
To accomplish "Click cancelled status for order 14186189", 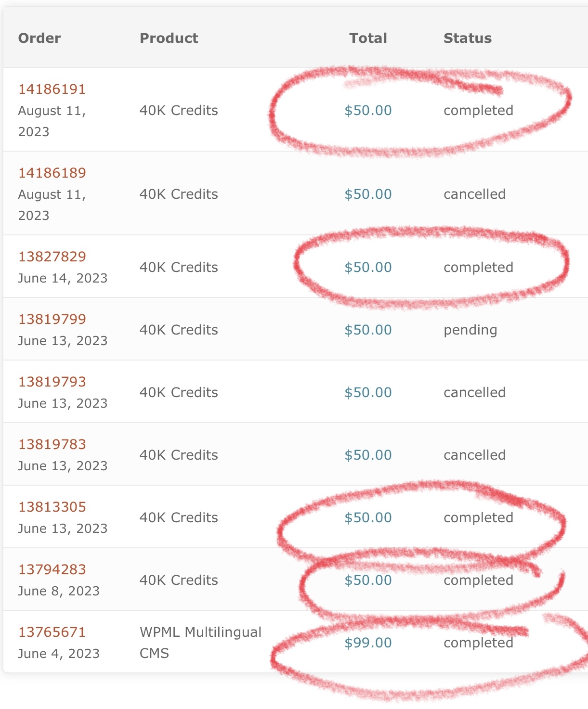I will coord(475,194).
